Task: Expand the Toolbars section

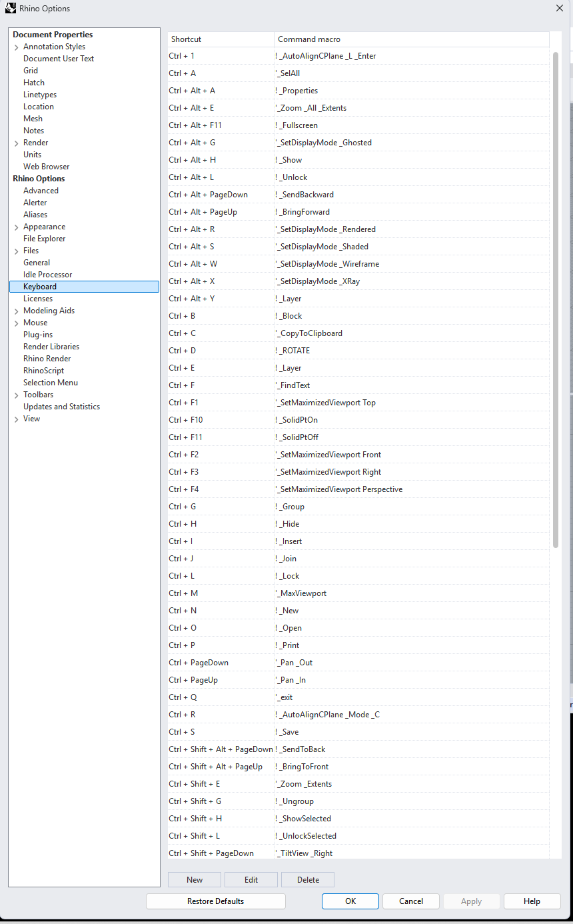Action: pyautogui.click(x=15, y=395)
